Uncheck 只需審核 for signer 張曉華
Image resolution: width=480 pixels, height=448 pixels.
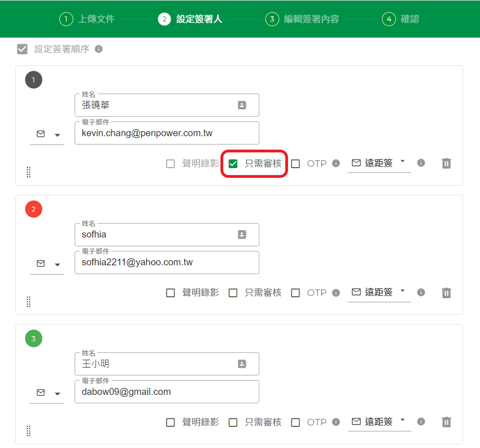click(x=233, y=164)
